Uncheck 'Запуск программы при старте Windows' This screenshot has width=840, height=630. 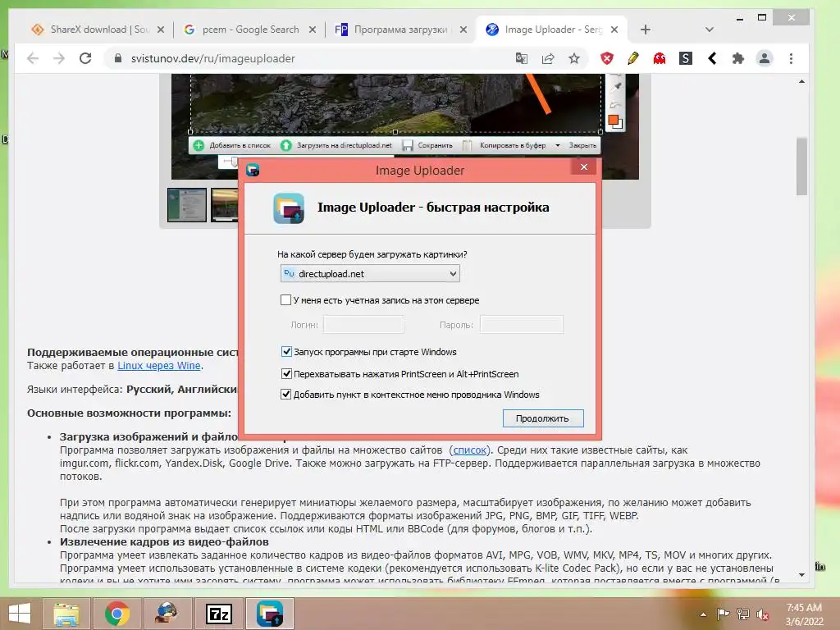(286, 352)
